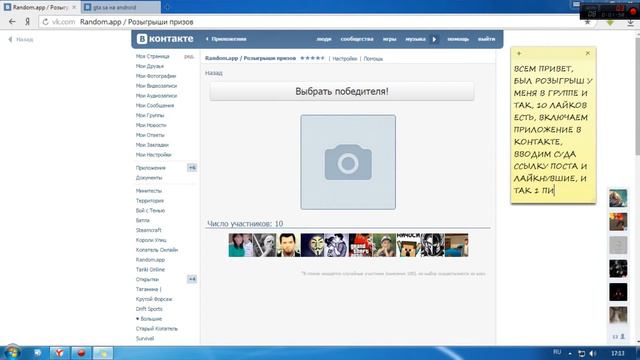
Task: Show hidden tray icons with the small arrow
Action: (570, 353)
